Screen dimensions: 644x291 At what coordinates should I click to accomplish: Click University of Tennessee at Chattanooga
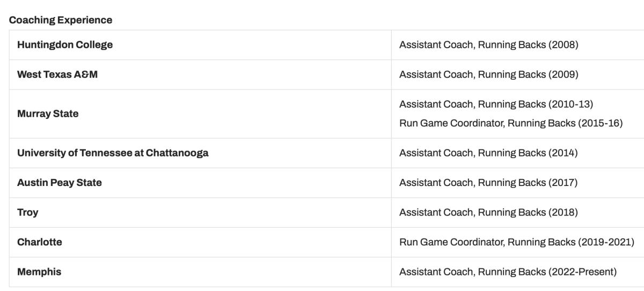tap(113, 153)
